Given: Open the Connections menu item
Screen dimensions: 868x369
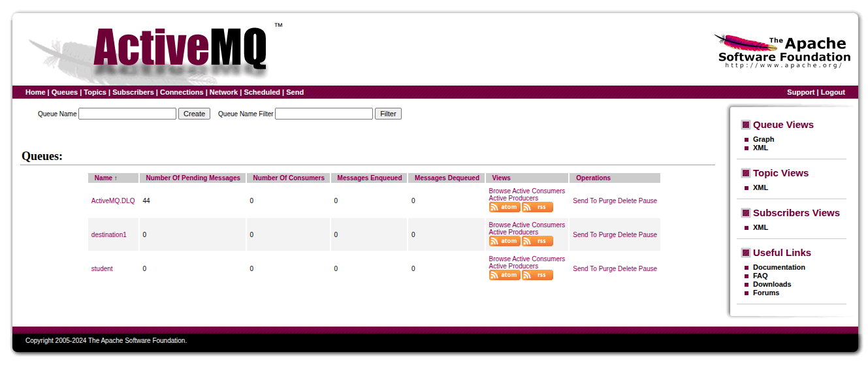Looking at the screenshot, I should point(182,92).
